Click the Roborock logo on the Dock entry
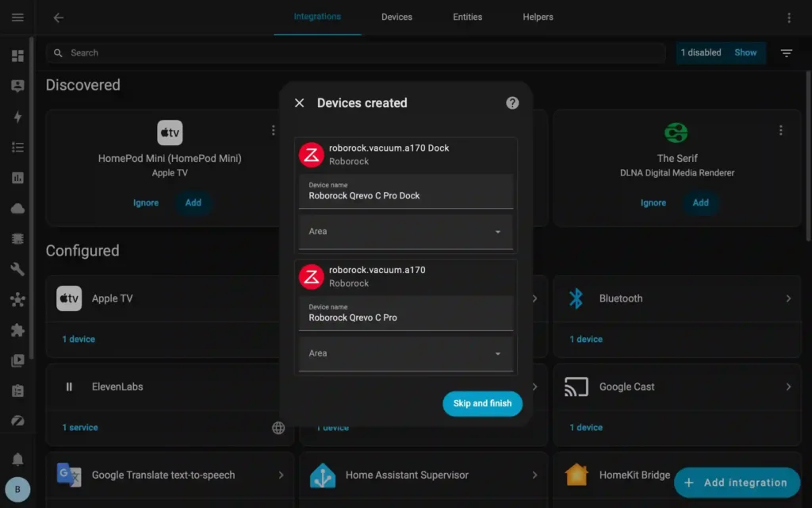The width and height of the screenshot is (812, 508). (311, 154)
